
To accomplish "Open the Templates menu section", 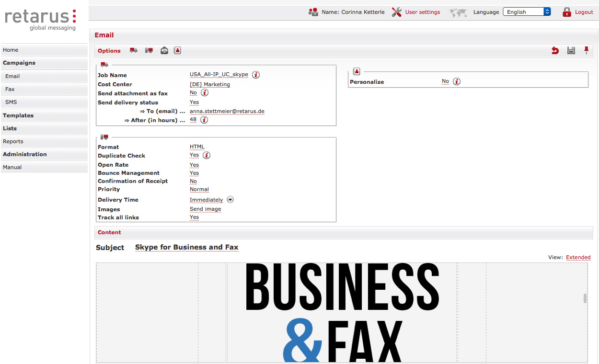I will pyautogui.click(x=44, y=115).
